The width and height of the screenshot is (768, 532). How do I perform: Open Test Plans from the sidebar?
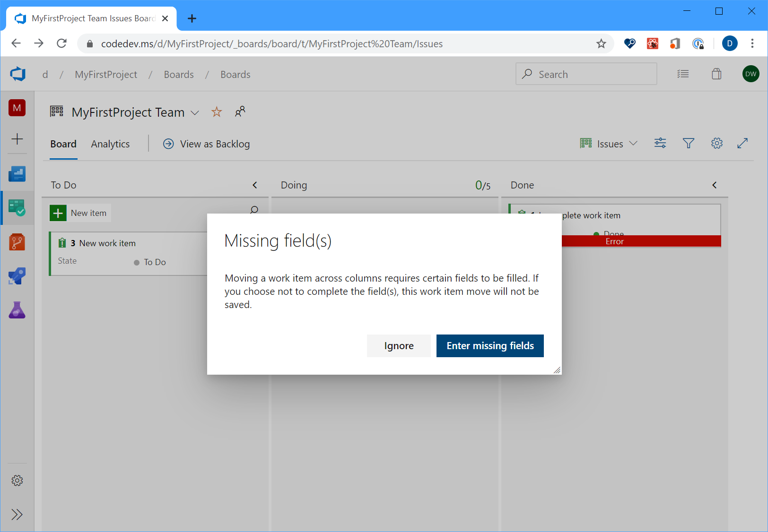click(x=17, y=310)
